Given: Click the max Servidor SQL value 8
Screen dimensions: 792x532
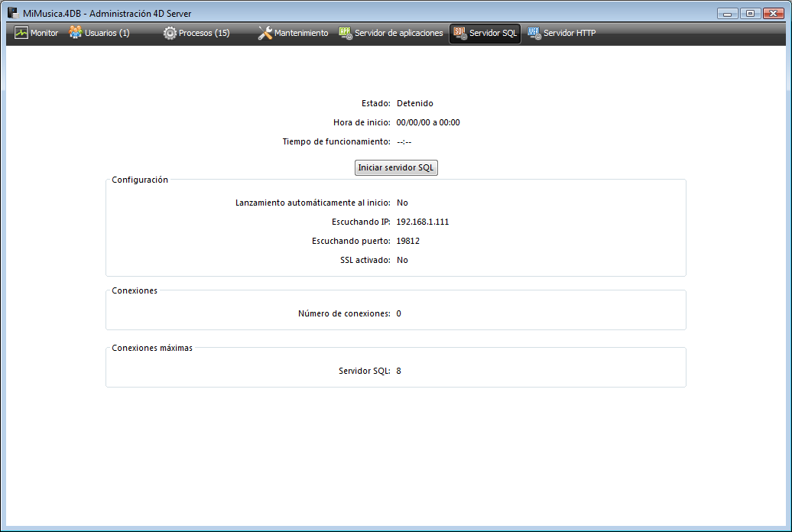Looking at the screenshot, I should coord(398,371).
